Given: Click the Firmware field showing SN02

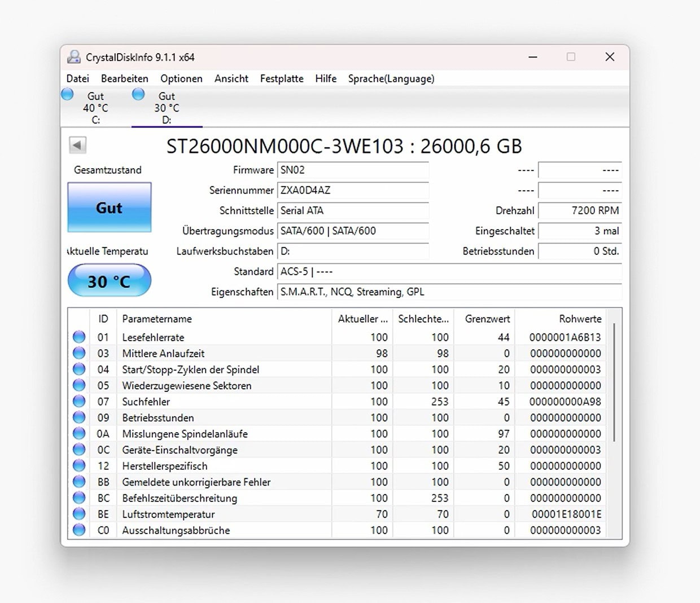Looking at the screenshot, I should point(353,170).
